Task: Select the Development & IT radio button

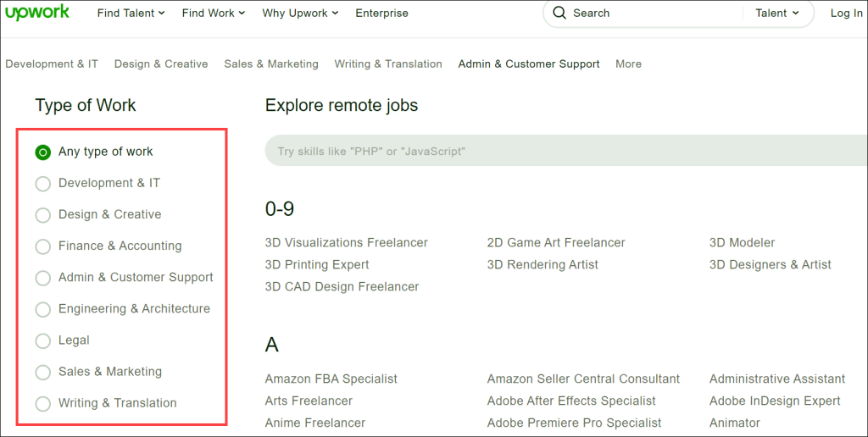Action: [x=42, y=183]
